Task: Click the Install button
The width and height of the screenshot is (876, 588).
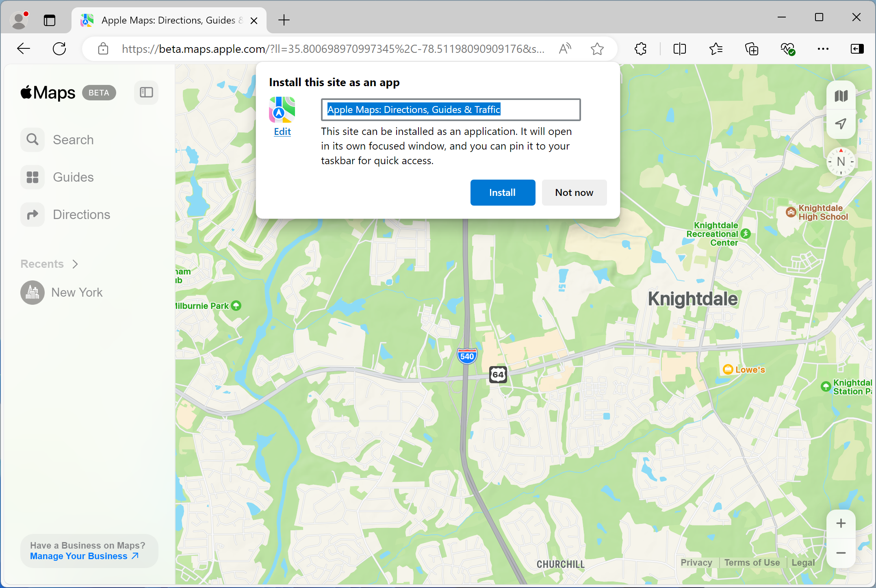Action: point(503,192)
